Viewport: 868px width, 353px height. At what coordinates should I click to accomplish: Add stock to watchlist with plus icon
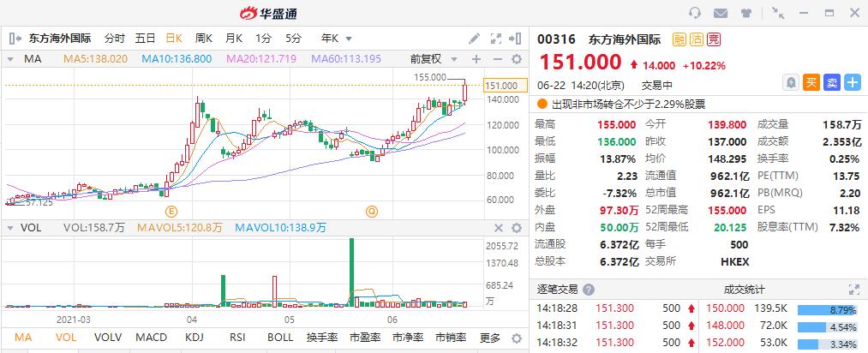(852, 82)
